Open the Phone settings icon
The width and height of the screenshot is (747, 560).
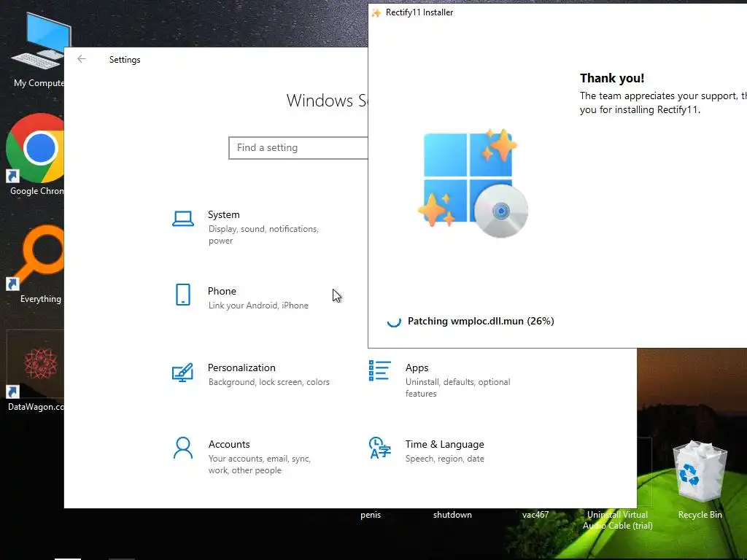(183, 295)
